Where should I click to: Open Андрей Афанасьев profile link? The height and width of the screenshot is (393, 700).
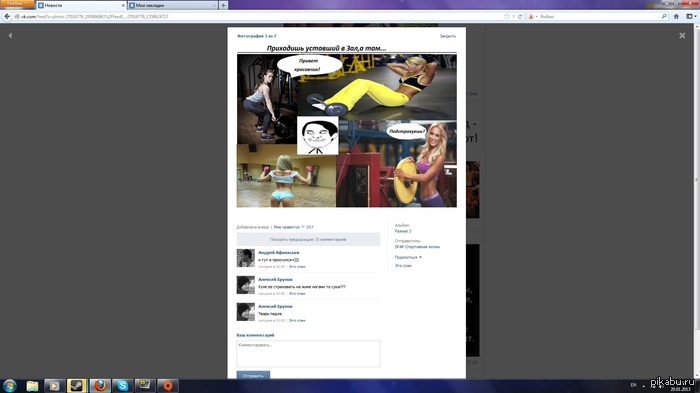(x=279, y=253)
